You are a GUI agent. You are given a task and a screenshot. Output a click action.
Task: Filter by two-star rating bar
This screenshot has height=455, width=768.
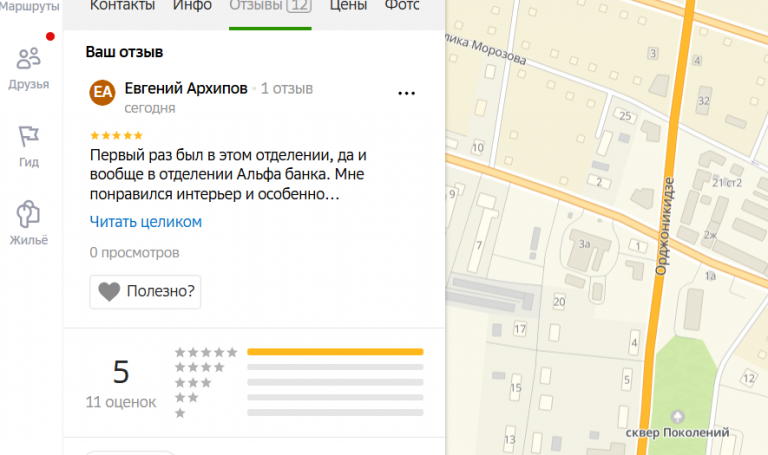335,397
